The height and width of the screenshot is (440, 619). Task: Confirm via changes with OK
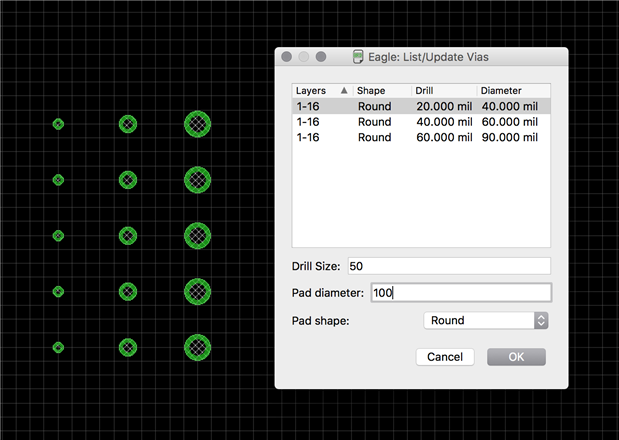[515, 357]
